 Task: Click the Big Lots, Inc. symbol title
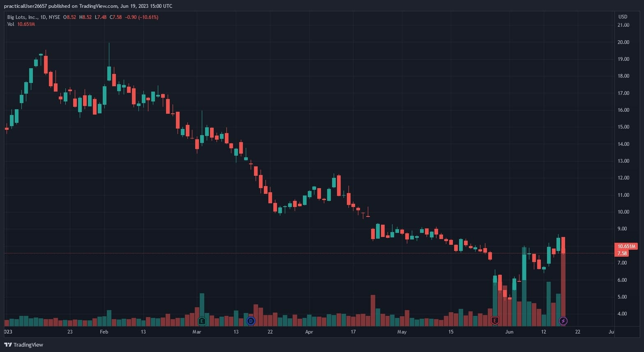(x=23, y=17)
